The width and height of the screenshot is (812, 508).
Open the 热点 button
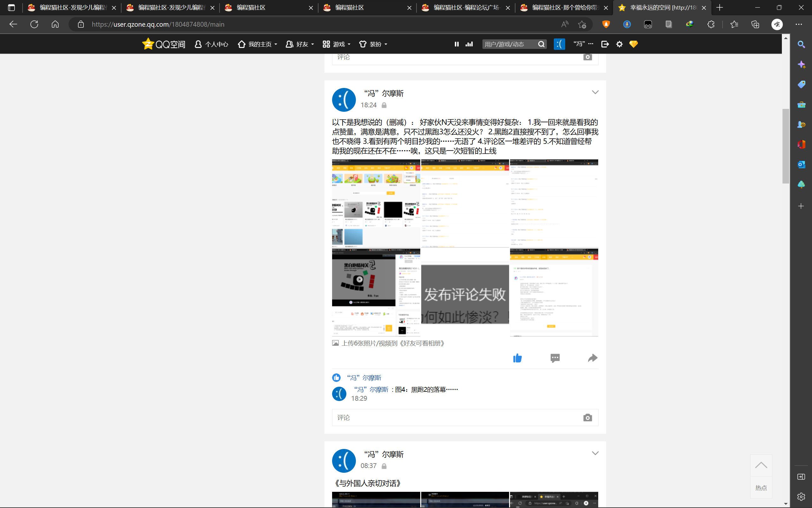coord(761,487)
